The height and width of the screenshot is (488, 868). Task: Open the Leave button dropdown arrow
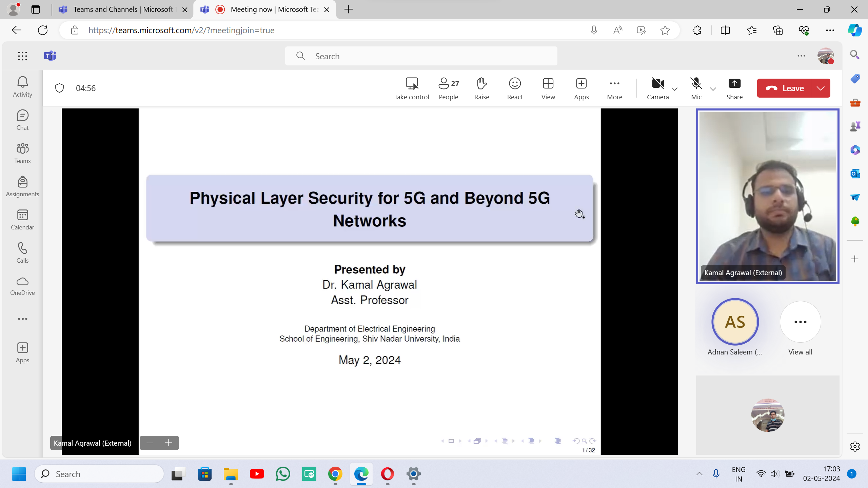(821, 88)
